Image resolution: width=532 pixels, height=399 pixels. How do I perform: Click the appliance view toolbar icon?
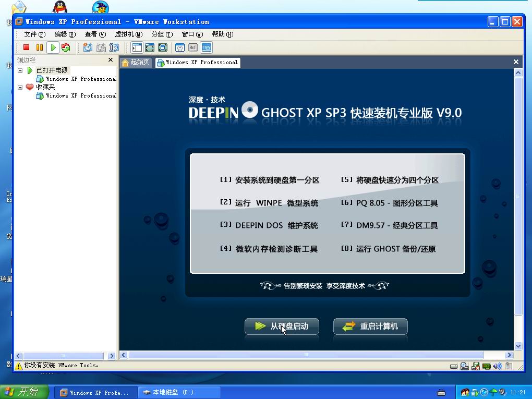click(x=192, y=47)
